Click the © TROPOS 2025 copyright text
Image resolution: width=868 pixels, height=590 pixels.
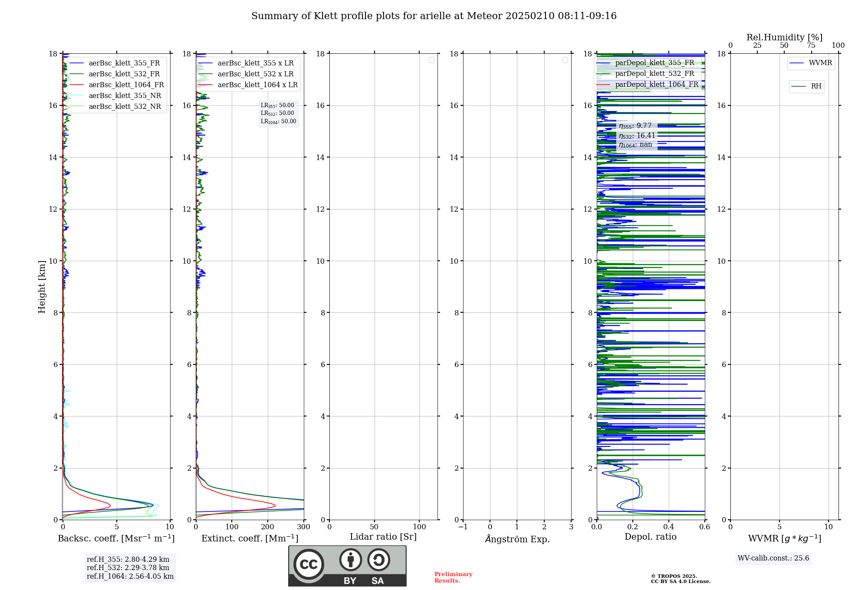tap(674, 576)
